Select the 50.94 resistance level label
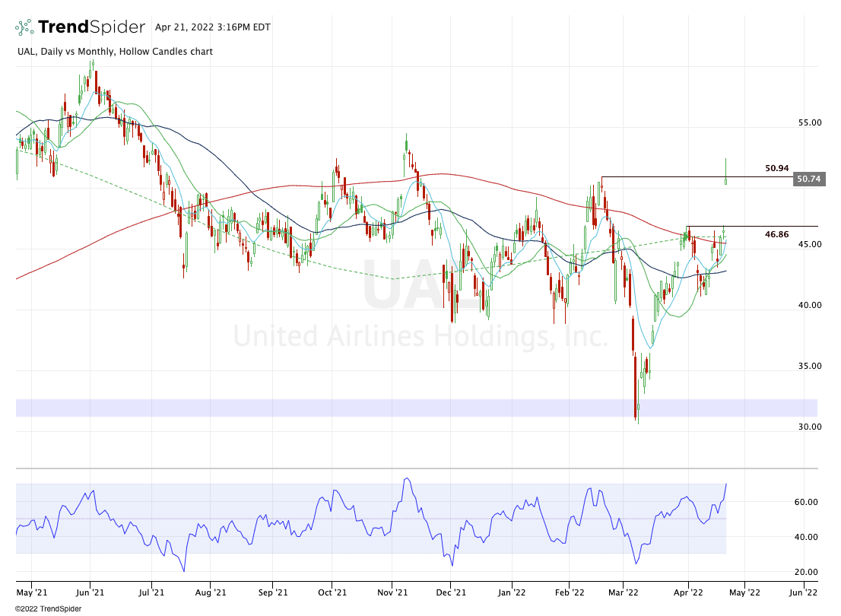The height and width of the screenshot is (616, 841). pos(776,168)
